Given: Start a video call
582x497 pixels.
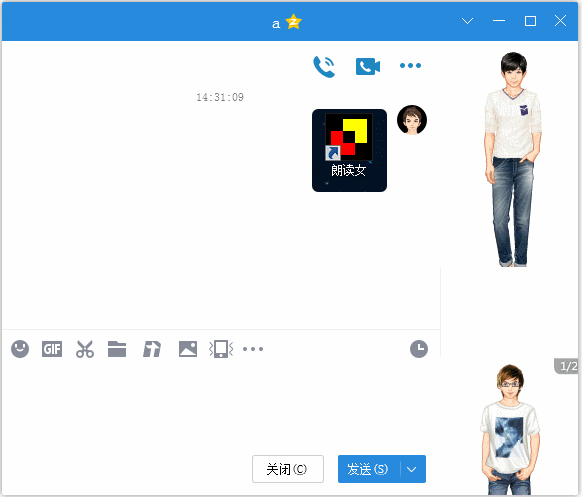Looking at the screenshot, I should click(x=367, y=66).
